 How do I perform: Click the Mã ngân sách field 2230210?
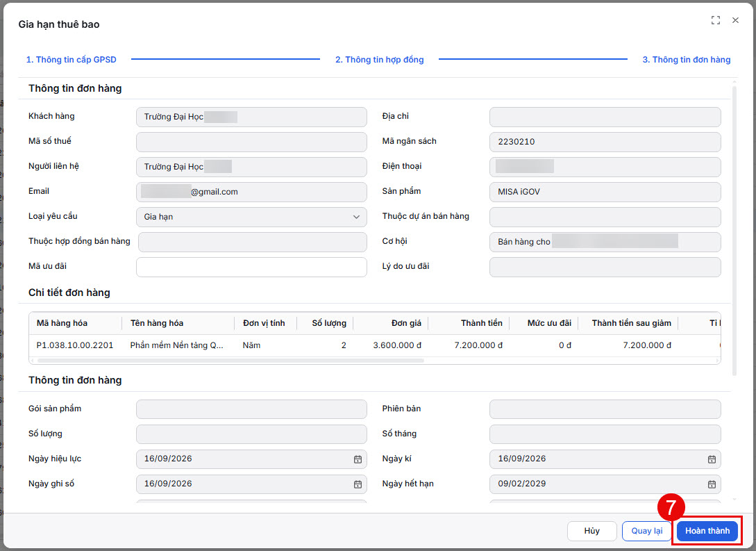[605, 142]
